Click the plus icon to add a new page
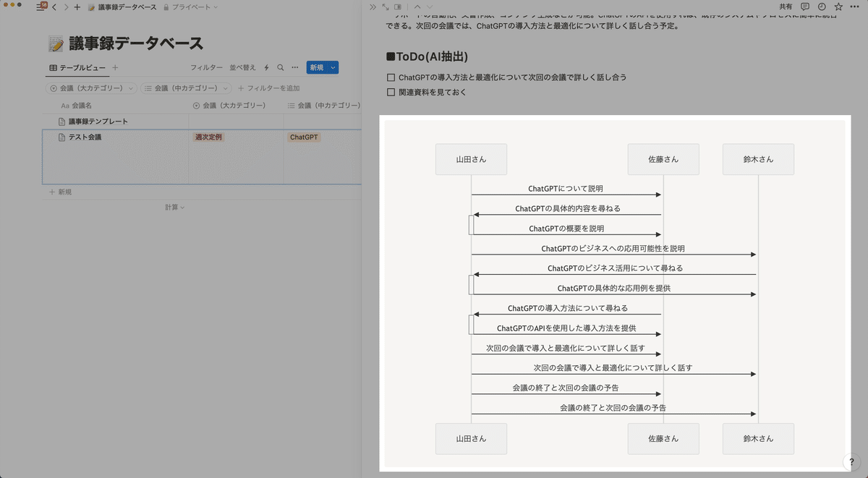 click(77, 7)
